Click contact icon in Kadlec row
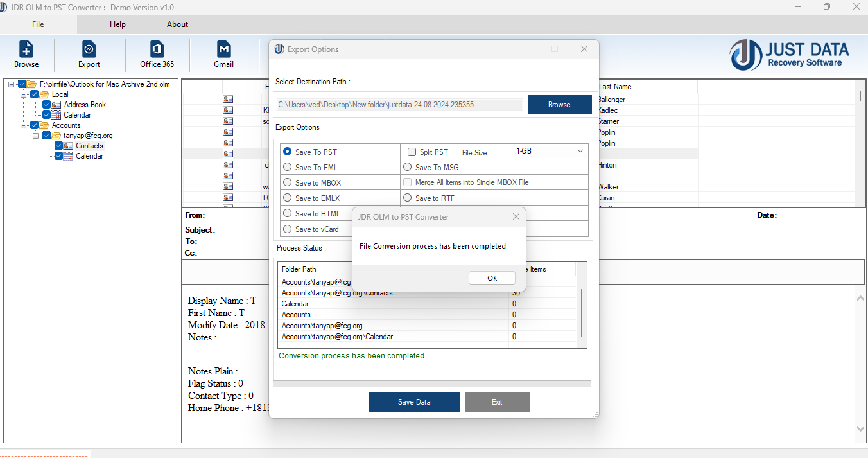Viewport: 868px width, 458px height. point(228,110)
